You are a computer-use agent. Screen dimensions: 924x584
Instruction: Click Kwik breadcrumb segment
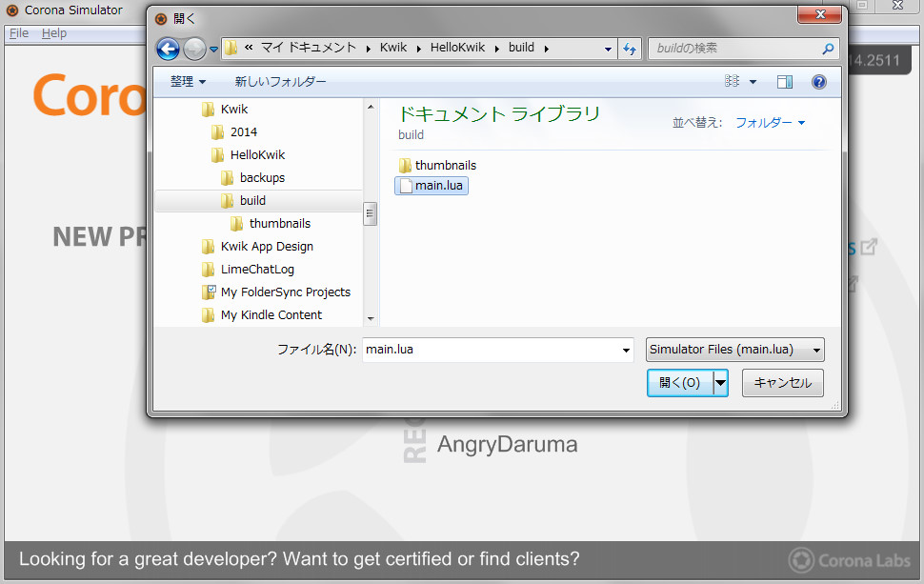(x=393, y=48)
